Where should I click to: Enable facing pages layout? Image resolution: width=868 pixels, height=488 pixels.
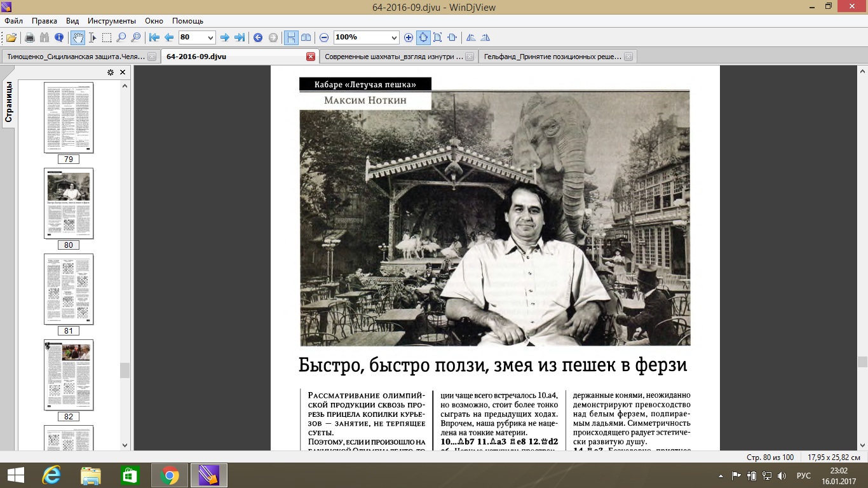(x=306, y=37)
